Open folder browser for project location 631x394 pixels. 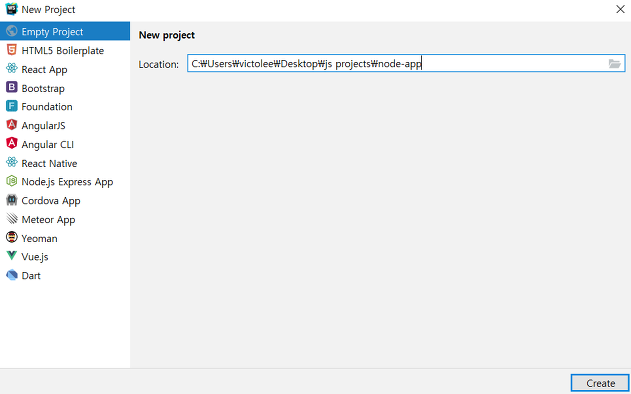pyautogui.click(x=614, y=64)
